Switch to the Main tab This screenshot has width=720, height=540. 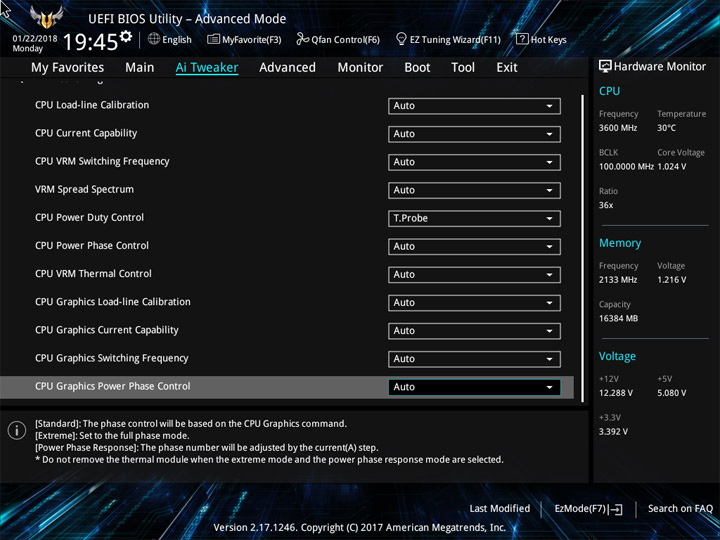click(x=140, y=68)
